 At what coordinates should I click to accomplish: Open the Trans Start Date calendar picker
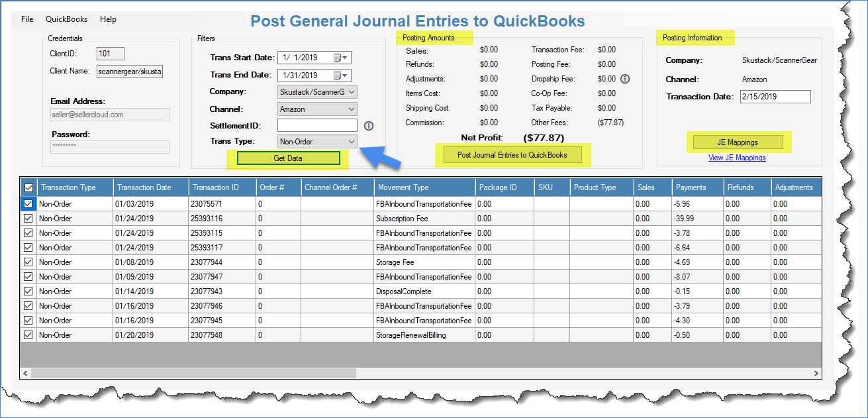(x=341, y=58)
